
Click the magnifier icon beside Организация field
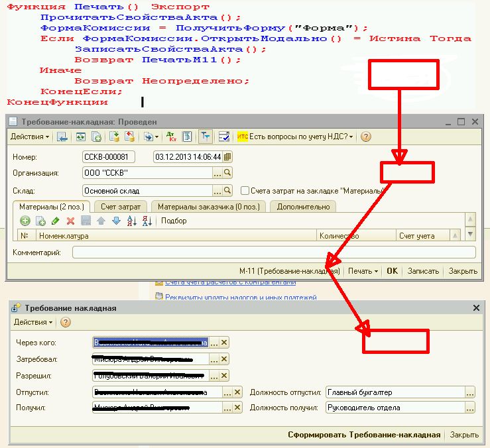coord(227,173)
